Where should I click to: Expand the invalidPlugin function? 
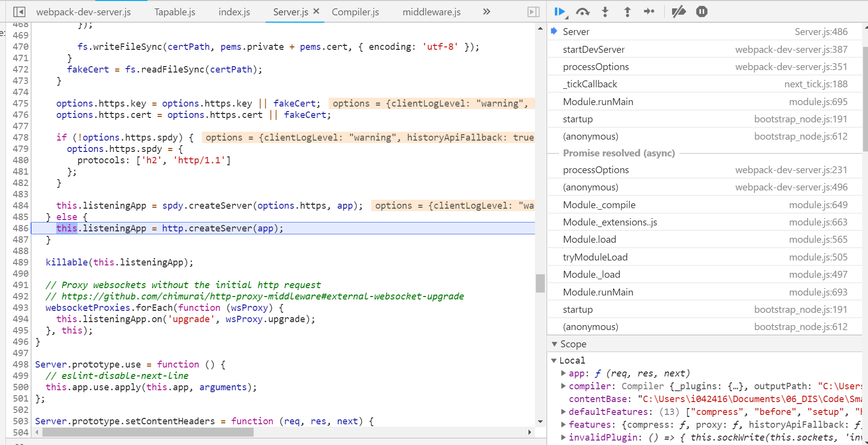click(564, 438)
